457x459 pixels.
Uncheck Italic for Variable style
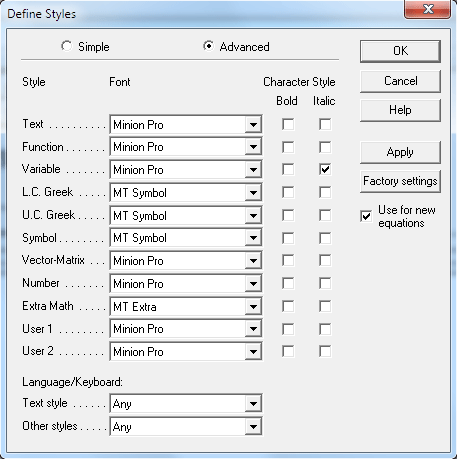[x=325, y=170]
